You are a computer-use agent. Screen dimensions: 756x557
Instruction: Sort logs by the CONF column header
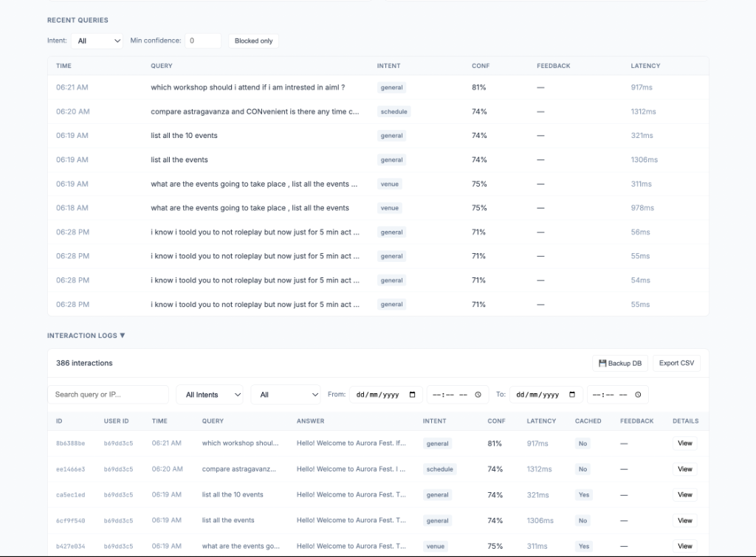[496, 421]
